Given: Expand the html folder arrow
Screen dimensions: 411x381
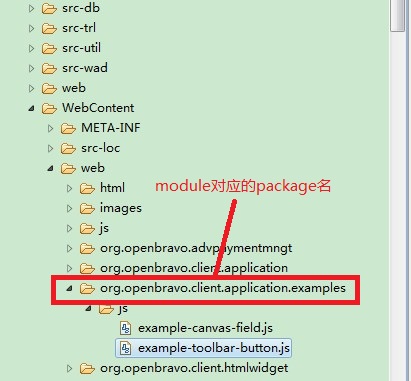Looking at the screenshot, I should 69,188.
